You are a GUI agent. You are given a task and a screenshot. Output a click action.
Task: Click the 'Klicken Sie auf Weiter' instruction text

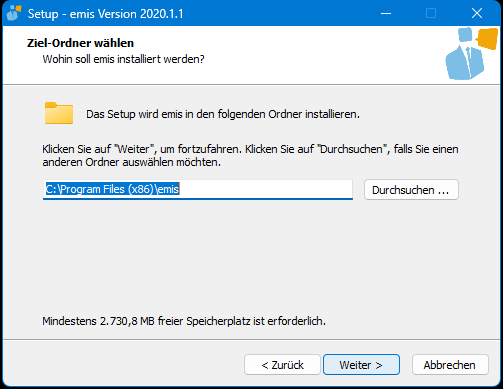[x=250, y=155]
